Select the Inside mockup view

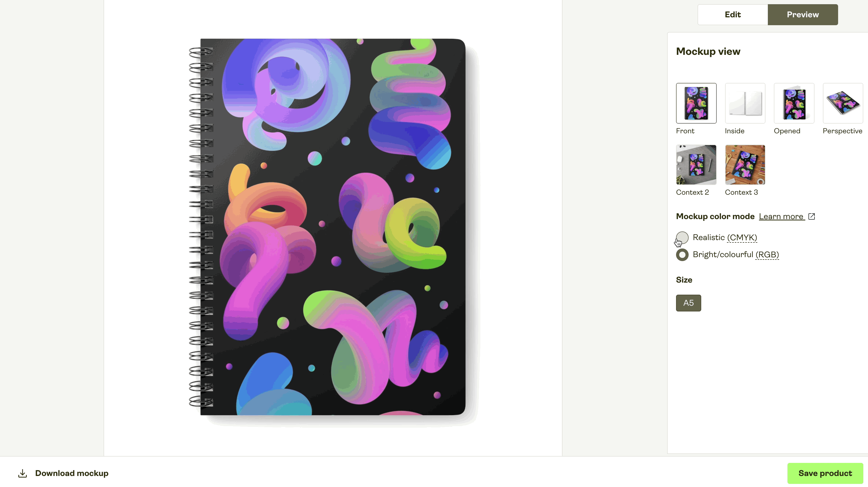(x=745, y=103)
